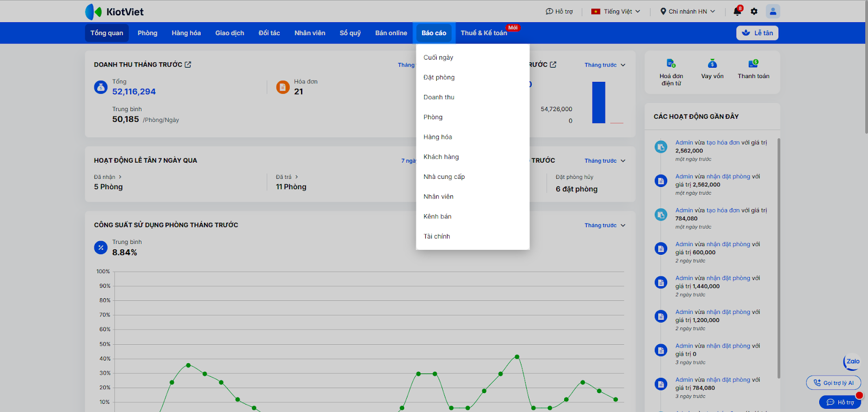
Task: Open the Phòng navigation tab
Action: pos(148,33)
